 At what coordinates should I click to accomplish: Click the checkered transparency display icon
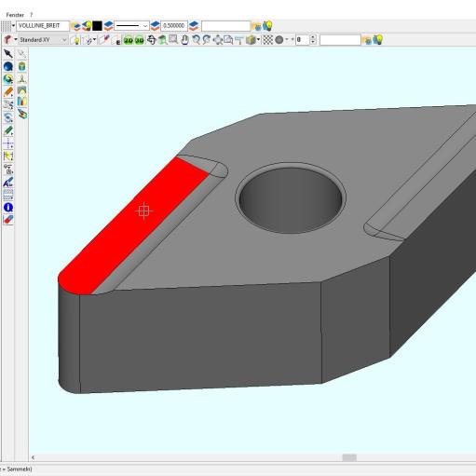click(267, 40)
